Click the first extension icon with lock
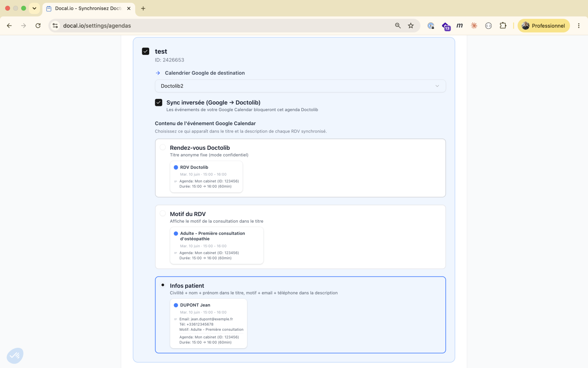The height and width of the screenshot is (368, 588). (431, 26)
